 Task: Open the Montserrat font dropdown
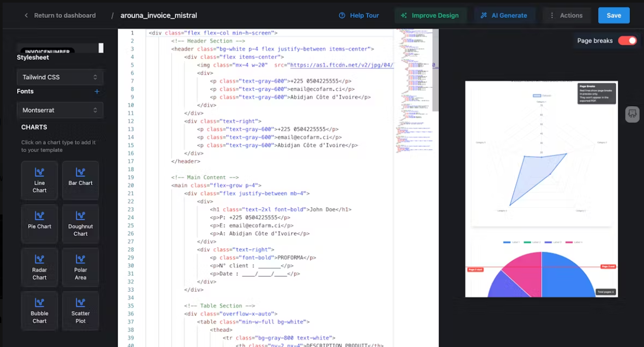pyautogui.click(x=60, y=110)
